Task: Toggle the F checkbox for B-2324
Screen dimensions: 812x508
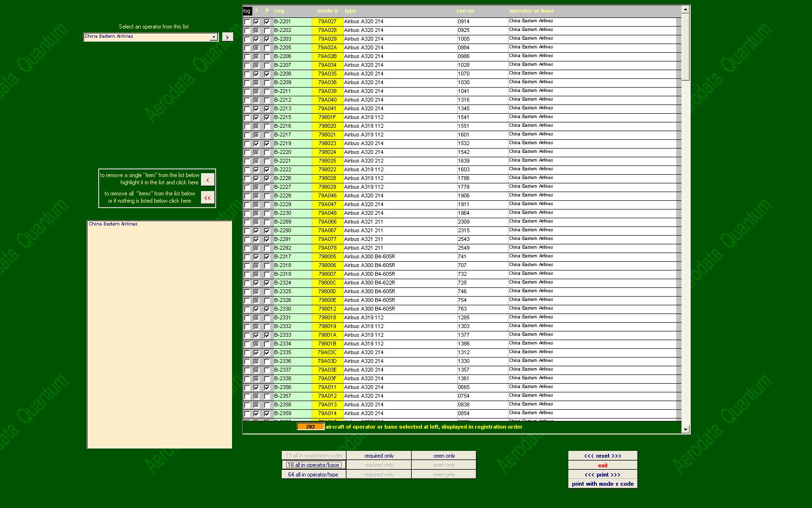Action: [257, 283]
